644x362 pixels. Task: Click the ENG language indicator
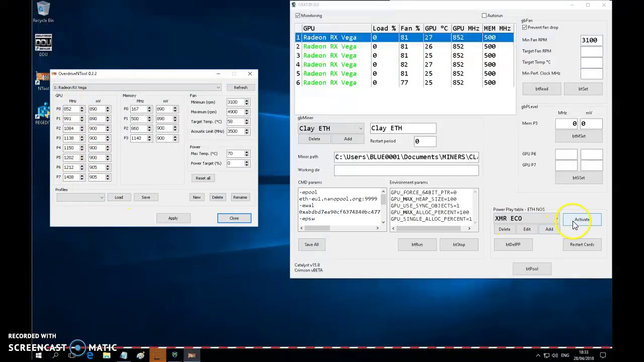click(x=565, y=355)
